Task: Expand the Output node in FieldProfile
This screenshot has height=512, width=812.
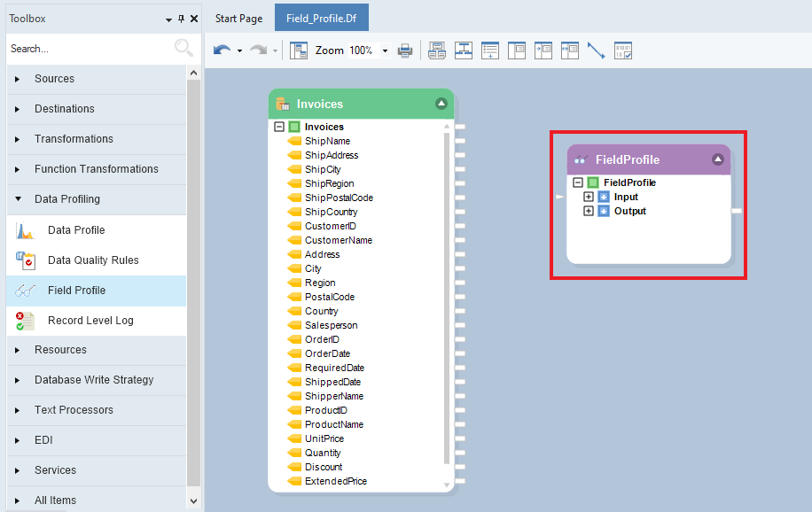Action: pyautogui.click(x=589, y=211)
